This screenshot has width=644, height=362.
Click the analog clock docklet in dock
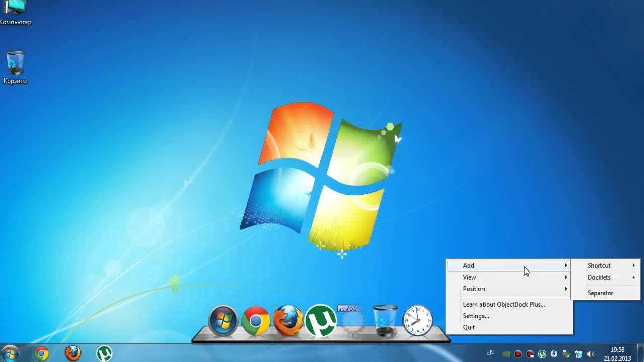[x=417, y=320]
